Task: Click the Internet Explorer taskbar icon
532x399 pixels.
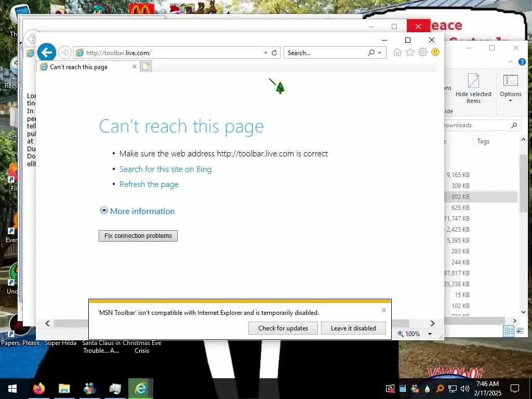Action: [140, 389]
